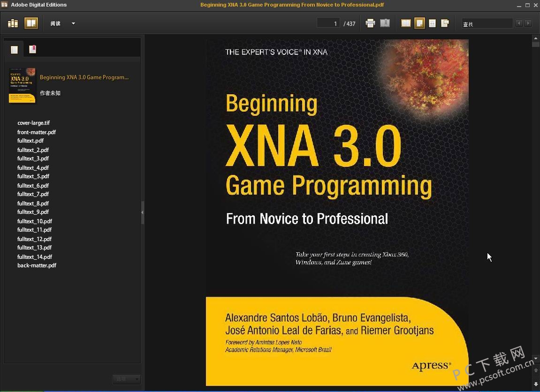Open the 阅读 reading menu dropdown
Screen dimensions: 540x392
tap(63, 23)
